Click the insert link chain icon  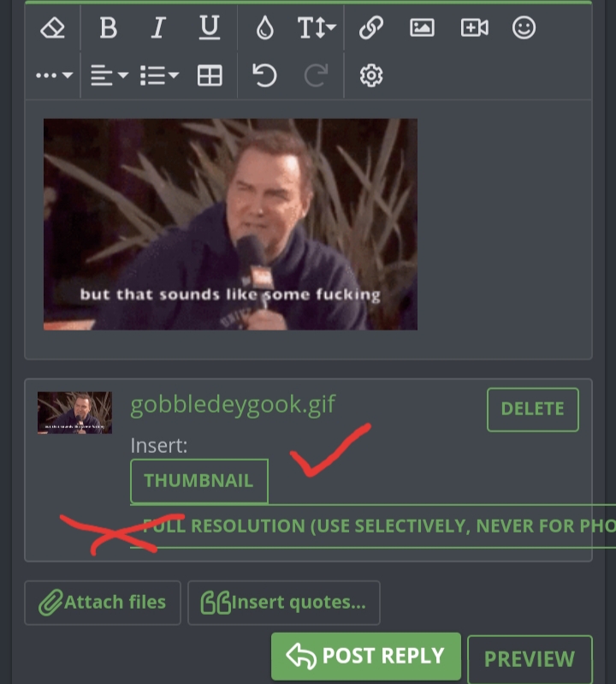(x=371, y=28)
